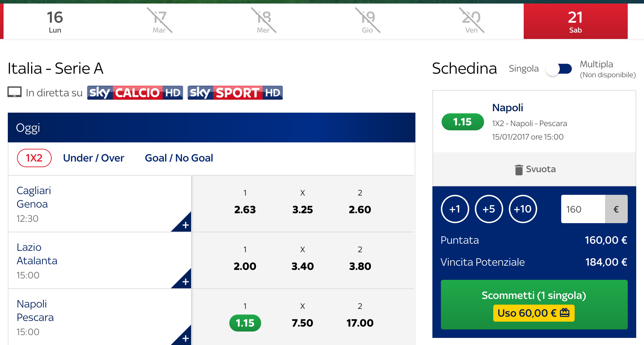Click the +1 stake increment circle
This screenshot has height=345, width=644.
[455, 209]
